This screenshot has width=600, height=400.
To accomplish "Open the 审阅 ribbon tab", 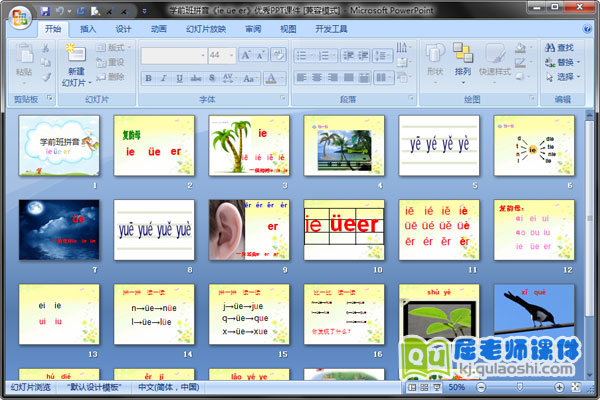I will (x=253, y=29).
